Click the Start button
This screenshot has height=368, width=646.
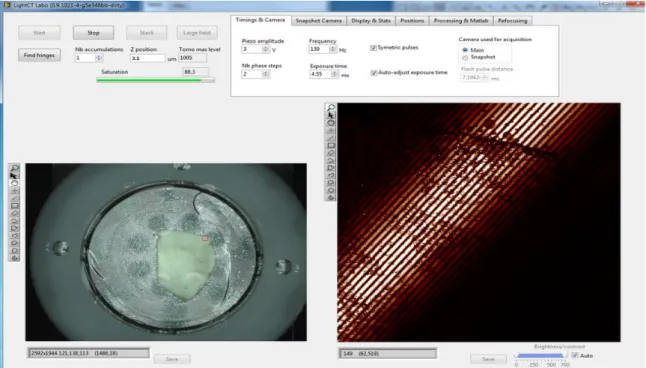pos(39,33)
